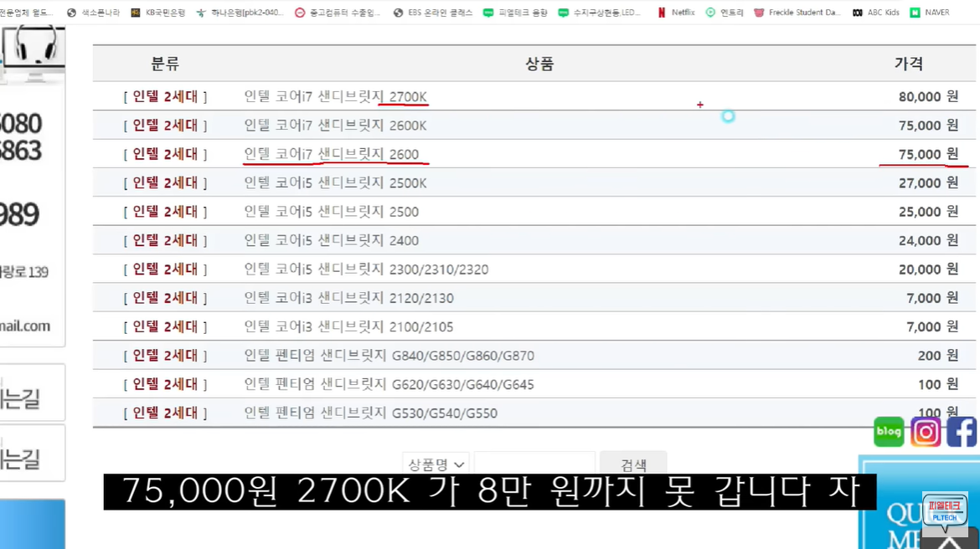980x549 pixels.
Task: Select row 인텔 펜티엄 샌디브릿지 G530/G540/G550
Action: click(x=534, y=413)
